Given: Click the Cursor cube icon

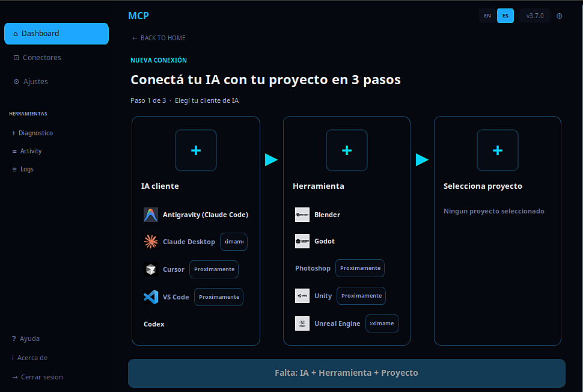Looking at the screenshot, I should pos(151,269).
